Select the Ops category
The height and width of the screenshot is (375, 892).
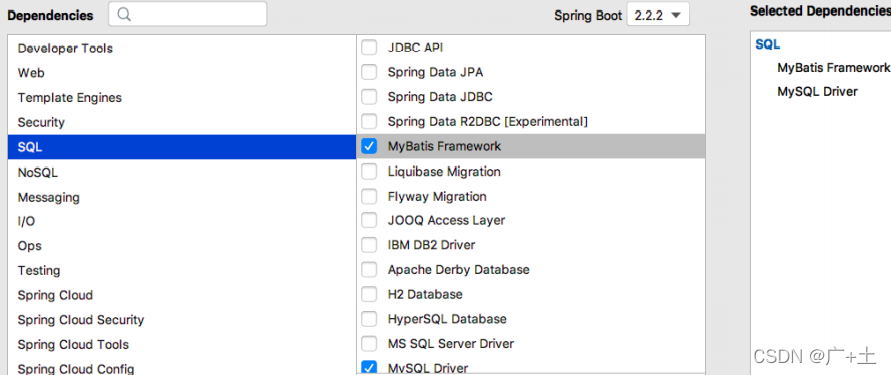click(182, 246)
